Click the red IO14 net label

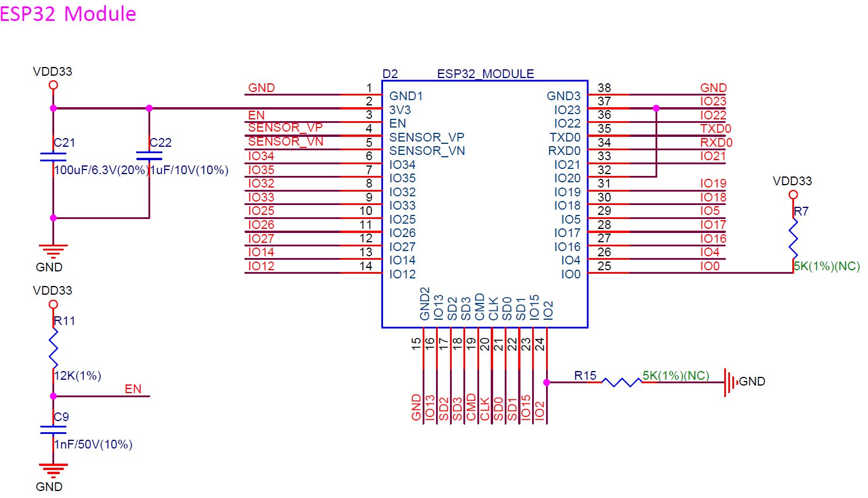click(x=261, y=252)
